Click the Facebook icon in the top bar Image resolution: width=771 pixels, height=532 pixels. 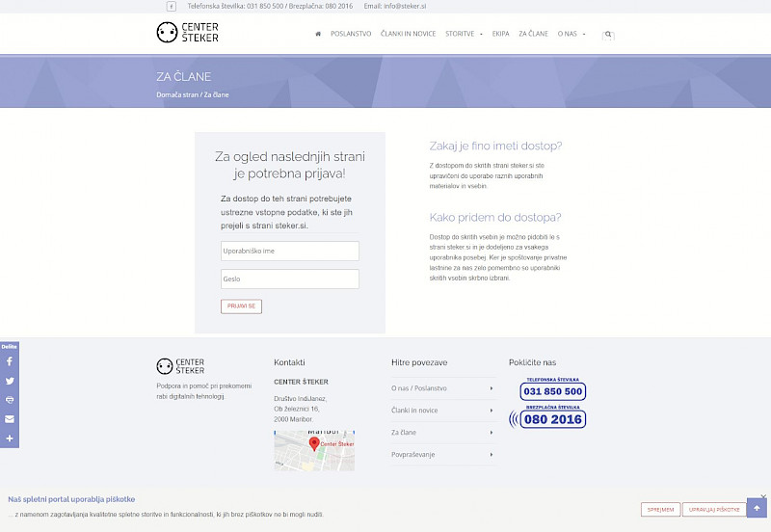pos(172,6)
